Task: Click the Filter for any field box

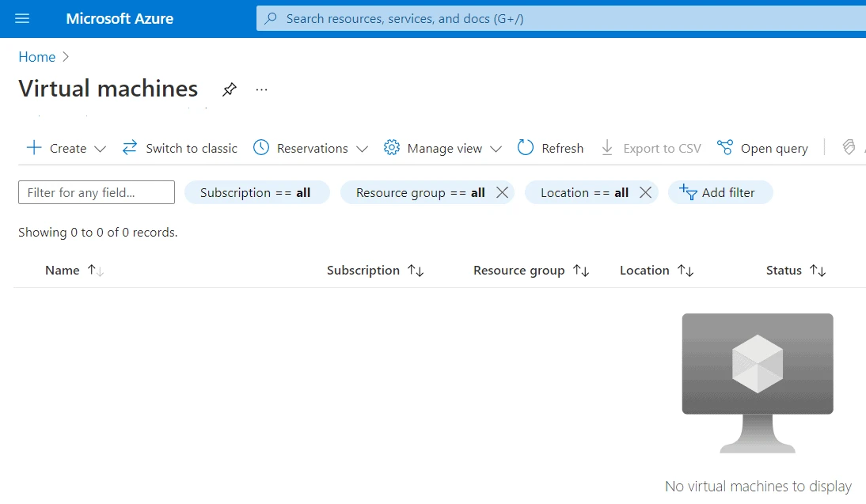Action: 96,192
